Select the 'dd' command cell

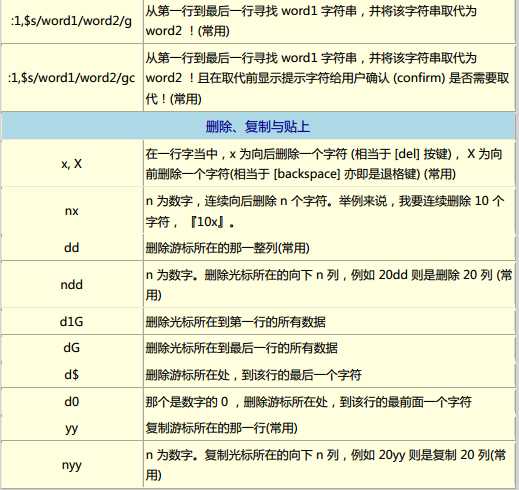[71, 248]
